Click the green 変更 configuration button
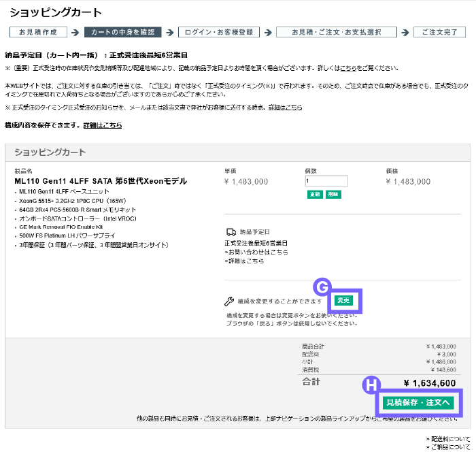The image size is (476, 454). (343, 301)
